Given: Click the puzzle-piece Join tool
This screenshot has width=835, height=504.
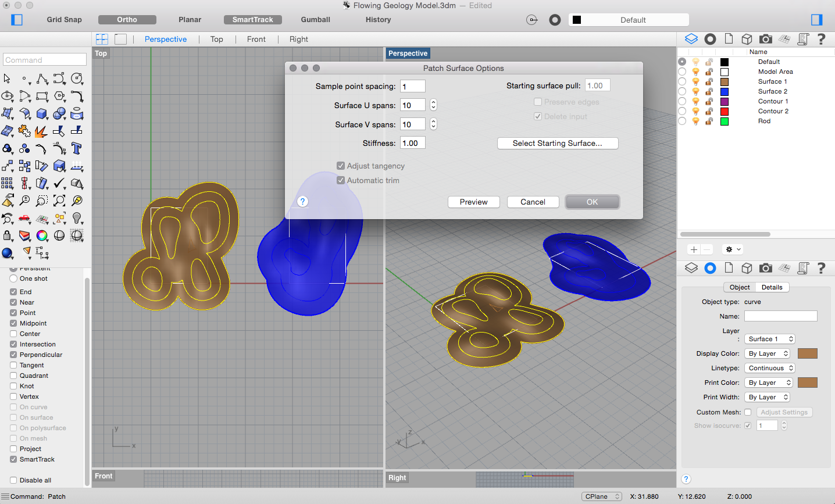Looking at the screenshot, I should click(24, 131).
